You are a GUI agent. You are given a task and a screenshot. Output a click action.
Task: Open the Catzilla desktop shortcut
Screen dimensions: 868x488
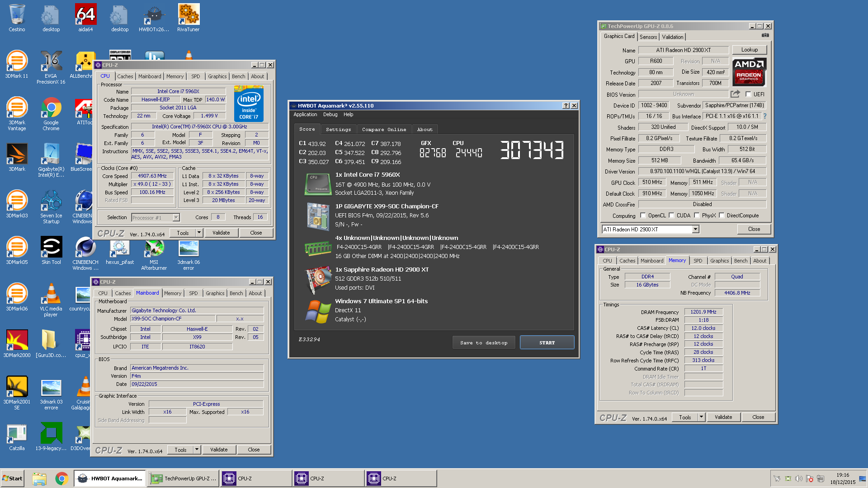click(17, 437)
